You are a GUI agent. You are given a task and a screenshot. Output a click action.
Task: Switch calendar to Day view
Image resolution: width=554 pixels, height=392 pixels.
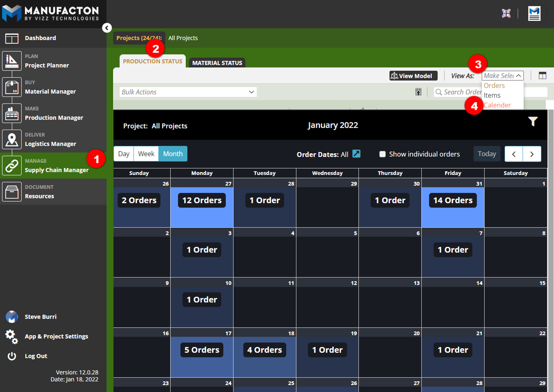(124, 154)
